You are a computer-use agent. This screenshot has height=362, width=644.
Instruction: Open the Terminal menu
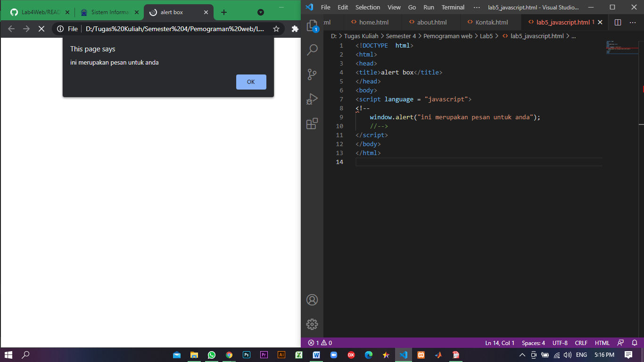[x=453, y=7]
